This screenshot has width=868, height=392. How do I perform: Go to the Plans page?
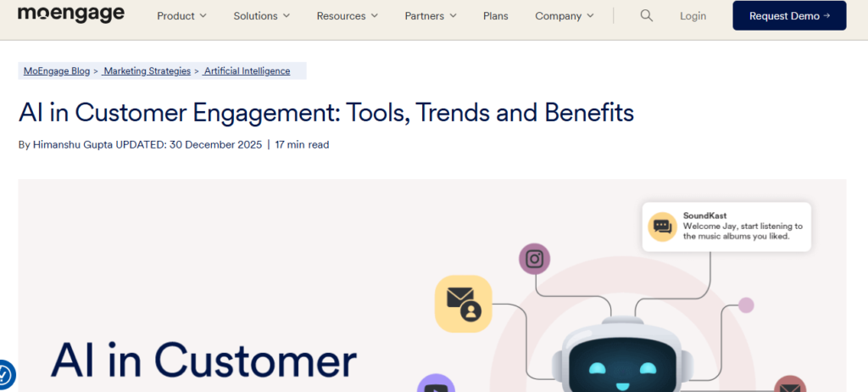tap(496, 16)
